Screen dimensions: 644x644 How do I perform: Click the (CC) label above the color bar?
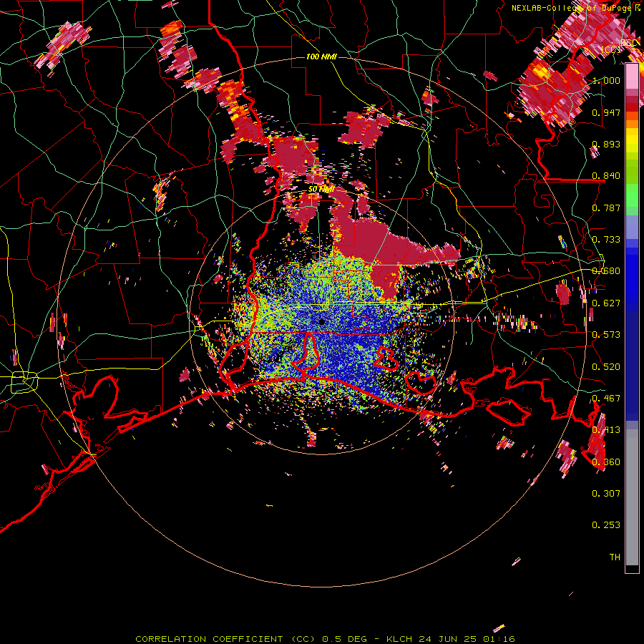pyautogui.click(x=611, y=50)
